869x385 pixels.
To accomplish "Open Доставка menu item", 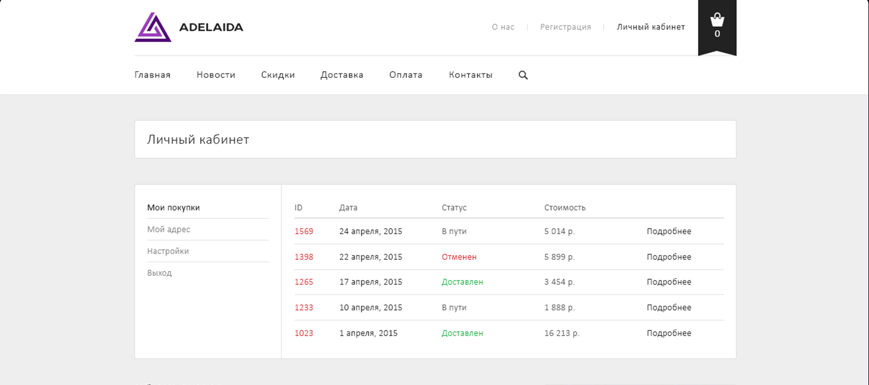I will pyautogui.click(x=341, y=75).
